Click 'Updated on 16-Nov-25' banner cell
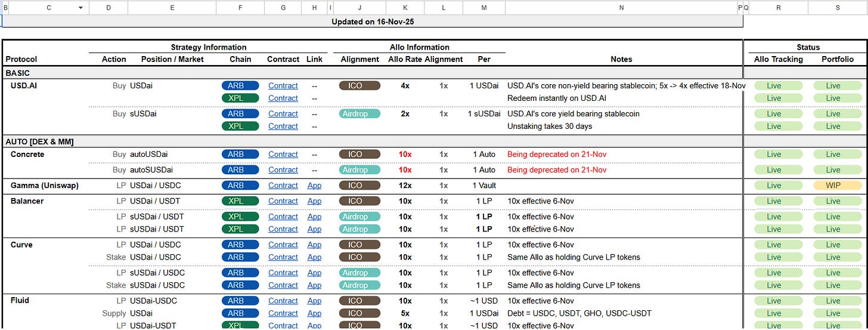Viewport: 868px width, 330px height. tap(373, 21)
